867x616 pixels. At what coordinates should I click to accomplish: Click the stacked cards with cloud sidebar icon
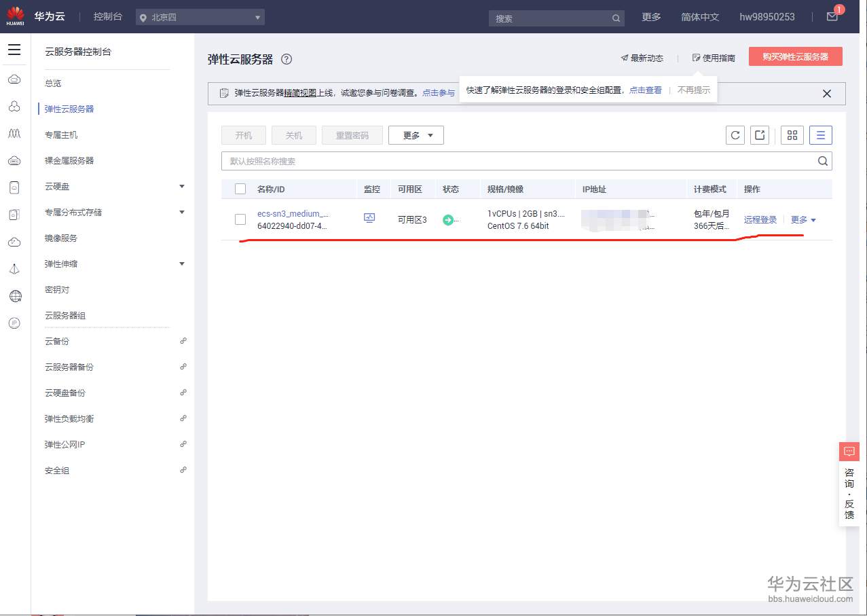pos(14,215)
